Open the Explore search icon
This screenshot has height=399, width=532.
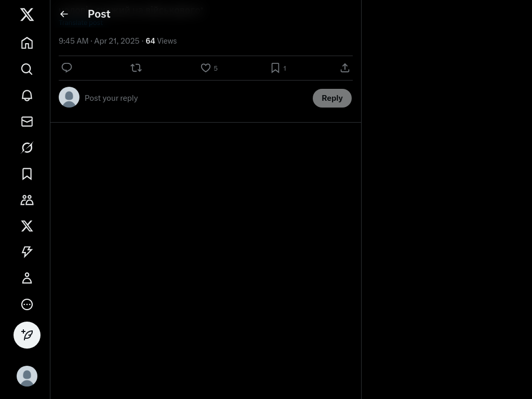(27, 69)
